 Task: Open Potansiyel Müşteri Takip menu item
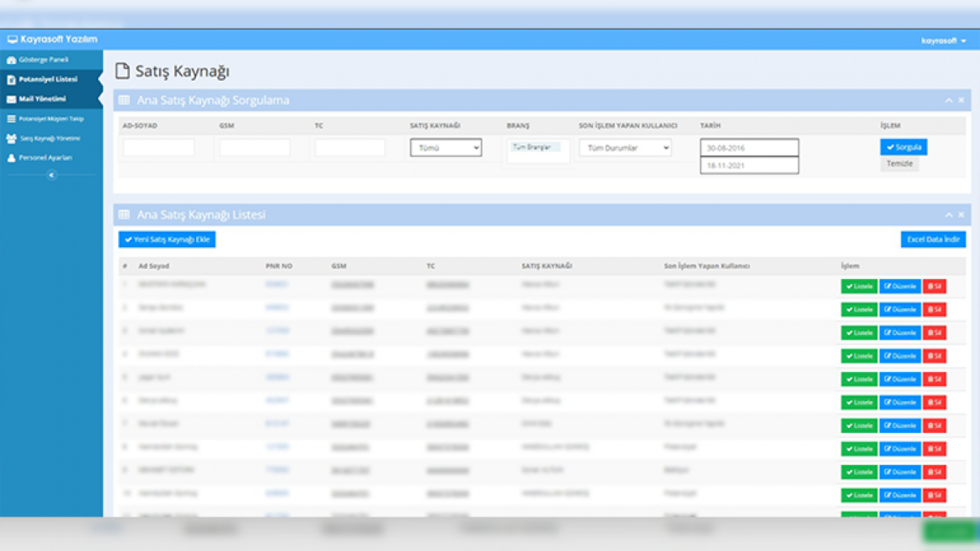click(51, 119)
